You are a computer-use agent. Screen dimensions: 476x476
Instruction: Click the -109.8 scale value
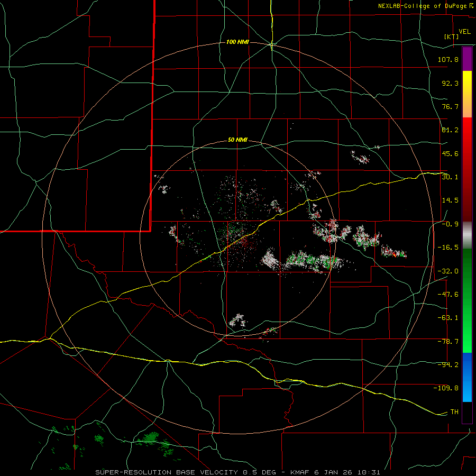[x=446, y=388]
